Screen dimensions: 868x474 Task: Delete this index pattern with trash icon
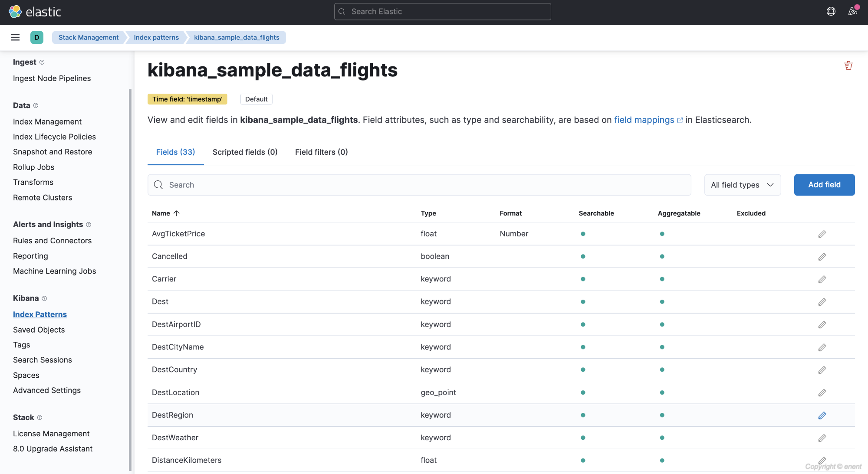(848, 65)
